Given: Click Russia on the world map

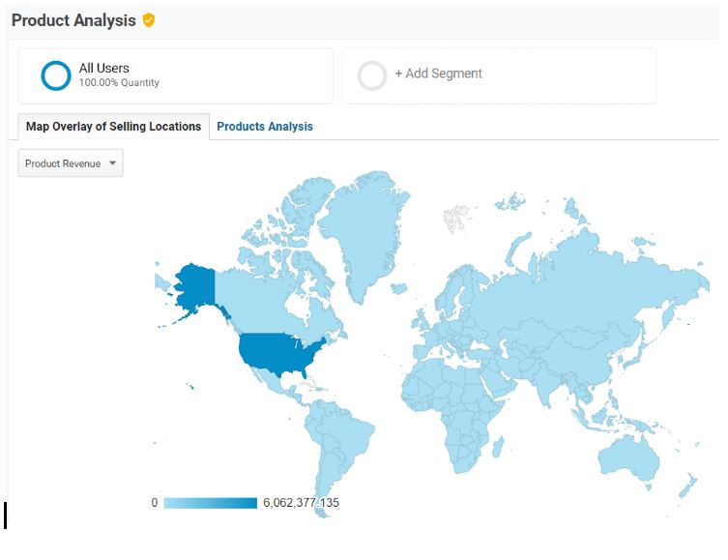Looking at the screenshot, I should [x=570, y=271].
